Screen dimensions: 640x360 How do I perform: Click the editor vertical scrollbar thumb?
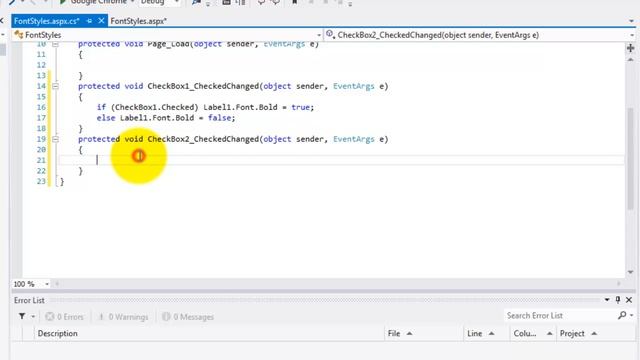(630, 159)
